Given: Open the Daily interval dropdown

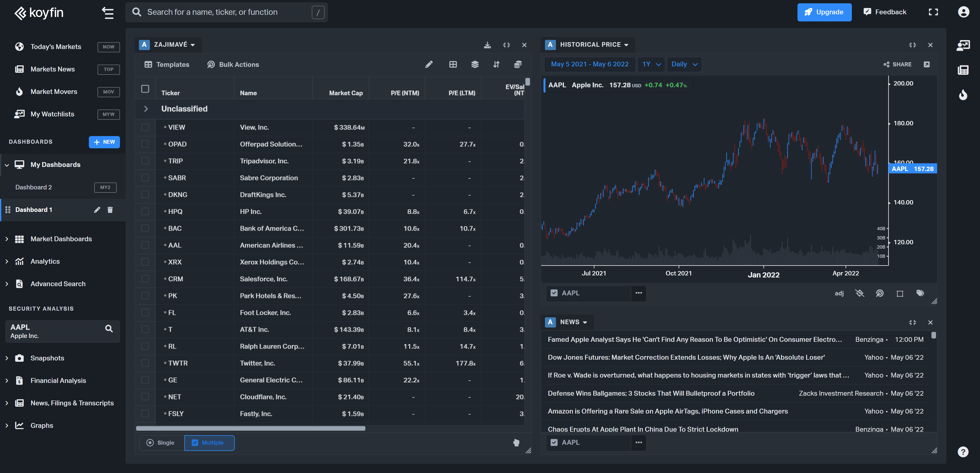Looking at the screenshot, I should (x=684, y=64).
